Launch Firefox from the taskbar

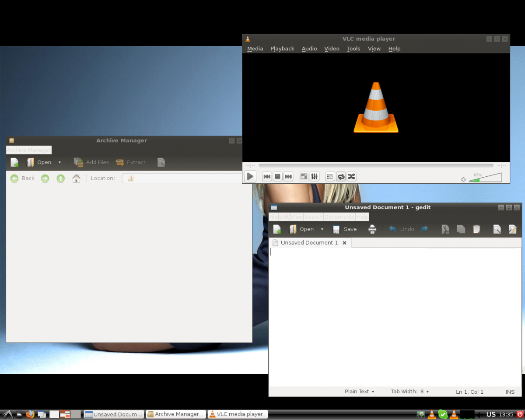pos(30,414)
